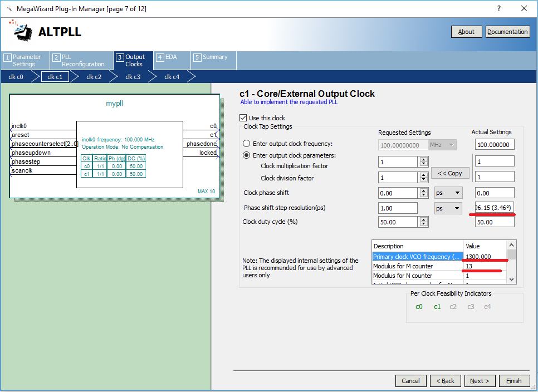The width and height of the screenshot is (538, 392).
Task: Select Modulus for M counter row
Action: 439,266
